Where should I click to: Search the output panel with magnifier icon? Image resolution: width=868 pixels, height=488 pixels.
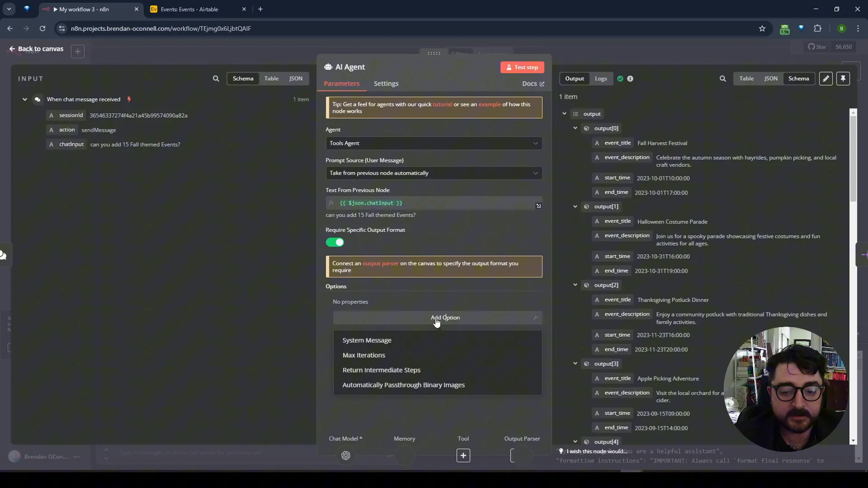pyautogui.click(x=723, y=79)
